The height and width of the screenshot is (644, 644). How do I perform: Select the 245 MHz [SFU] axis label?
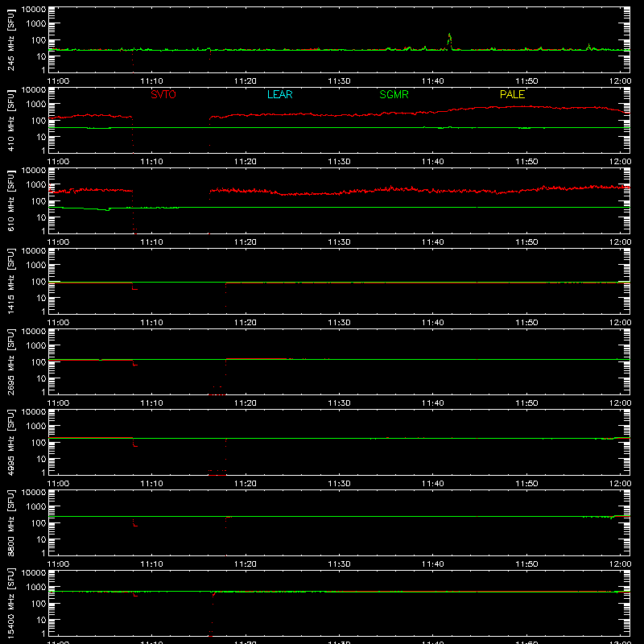[11, 39]
